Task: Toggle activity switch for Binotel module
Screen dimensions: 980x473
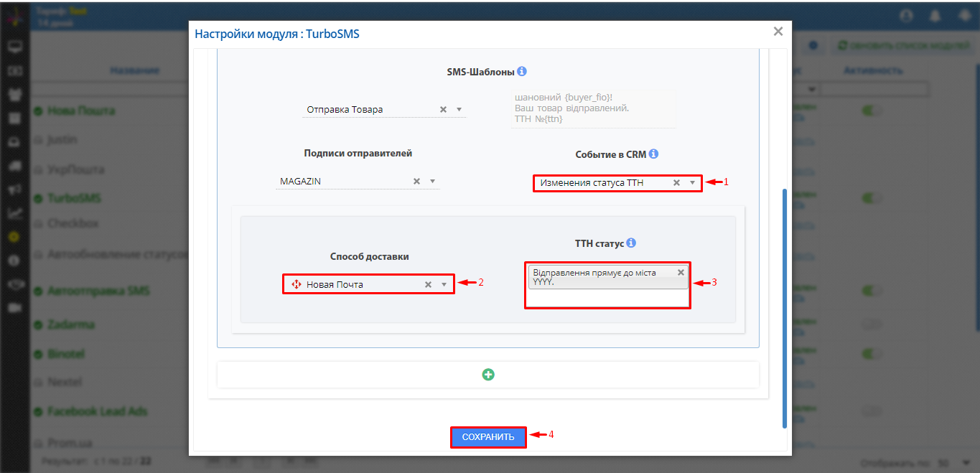Action: point(872,354)
